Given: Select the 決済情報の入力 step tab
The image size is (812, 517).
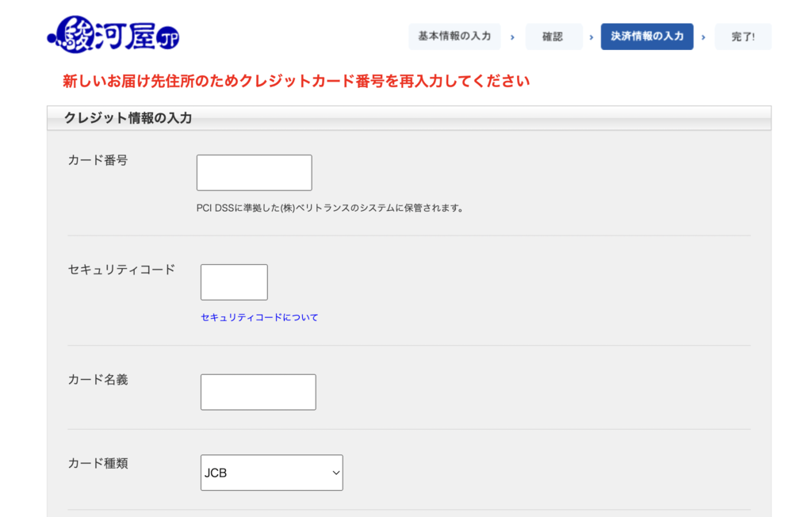Looking at the screenshot, I should point(647,36).
